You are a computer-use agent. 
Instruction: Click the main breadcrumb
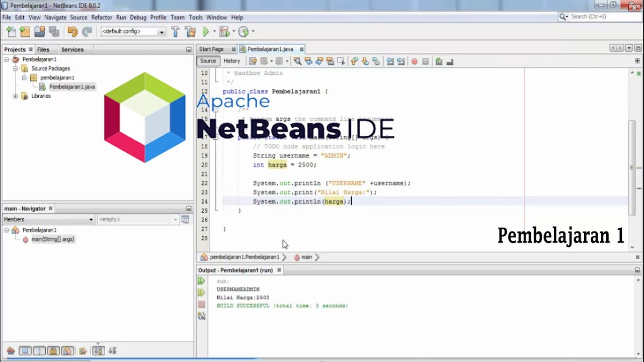306,257
